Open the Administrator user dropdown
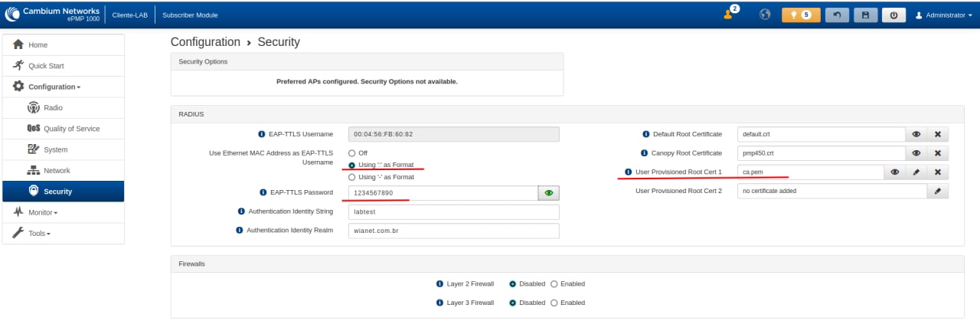 (x=944, y=15)
